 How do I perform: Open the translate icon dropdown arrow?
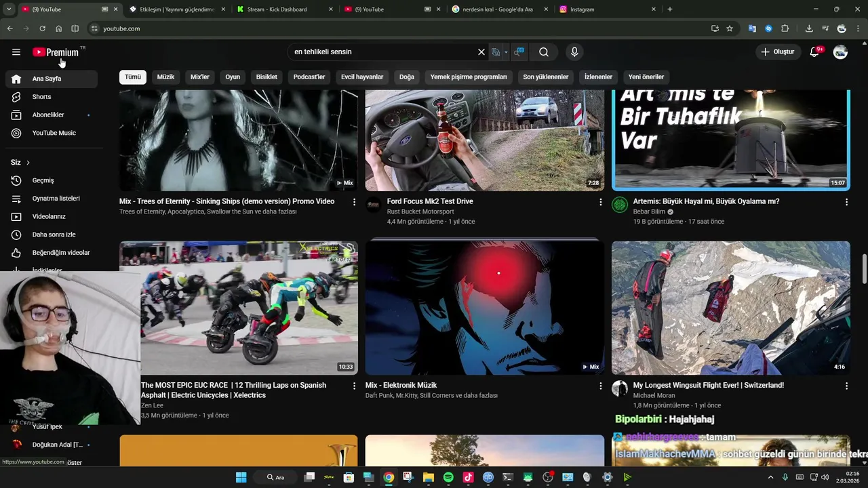point(506,52)
